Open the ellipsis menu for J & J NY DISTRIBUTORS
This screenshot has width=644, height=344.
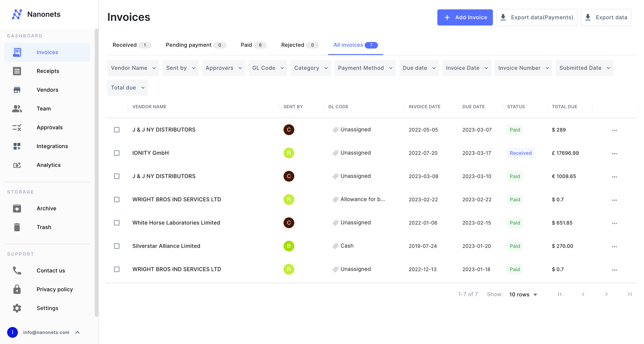pyautogui.click(x=614, y=130)
